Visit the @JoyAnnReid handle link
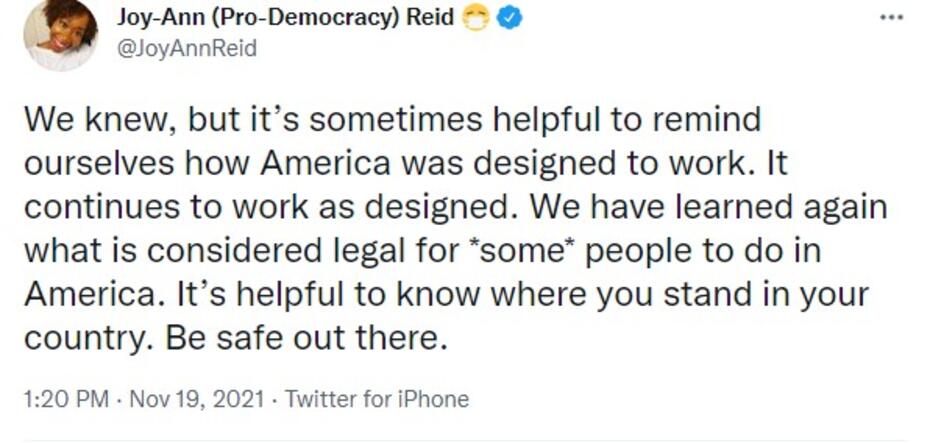Screen dimensions: 930x443 pos(187,47)
